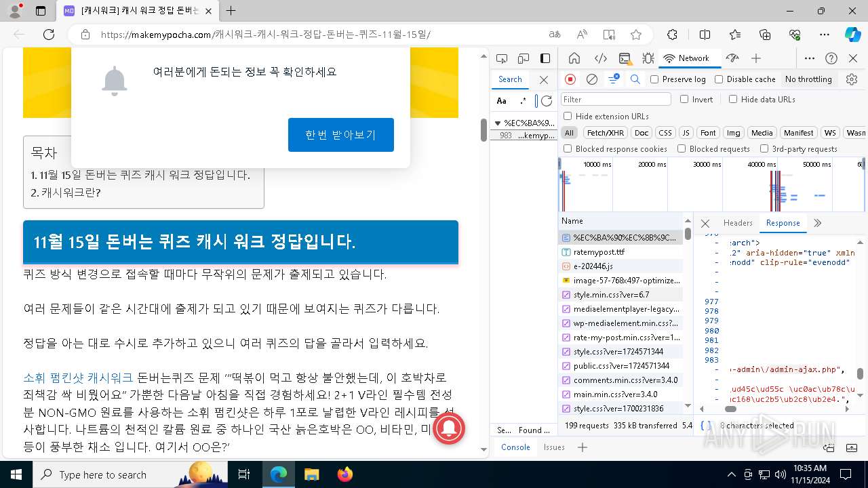Click the 한번 받아보기 button
Viewport: 868px width, 488px height.
[340, 135]
